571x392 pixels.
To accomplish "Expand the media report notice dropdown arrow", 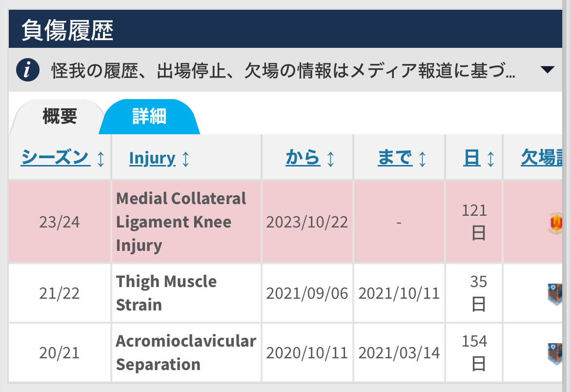I will pyautogui.click(x=547, y=70).
